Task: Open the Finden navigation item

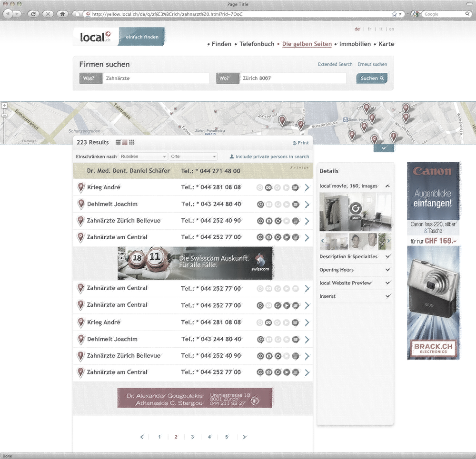Action: (x=221, y=44)
